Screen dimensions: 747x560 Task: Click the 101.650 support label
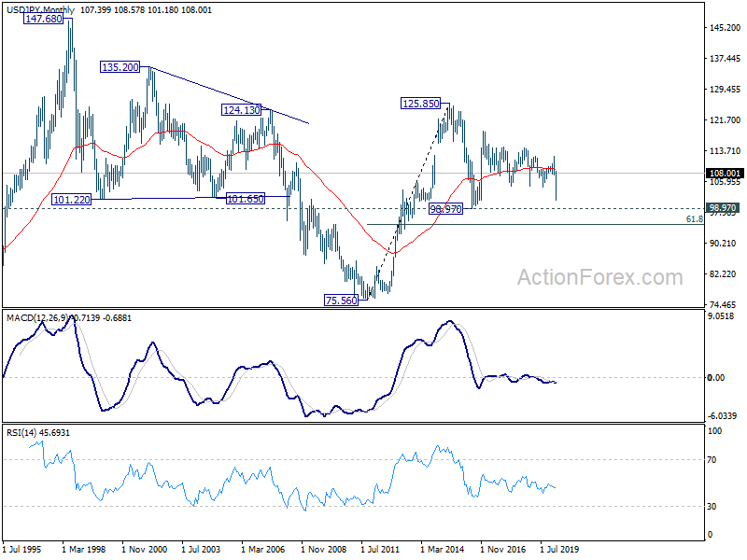[245, 199]
